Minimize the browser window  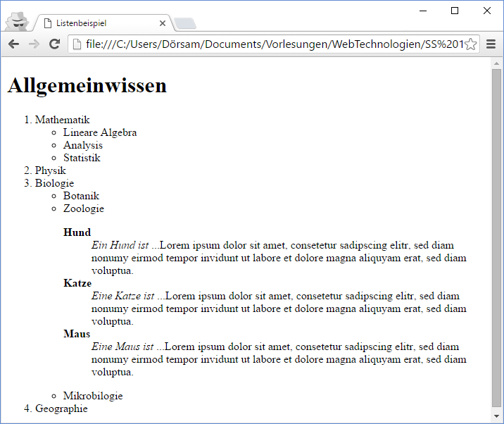click(x=422, y=11)
